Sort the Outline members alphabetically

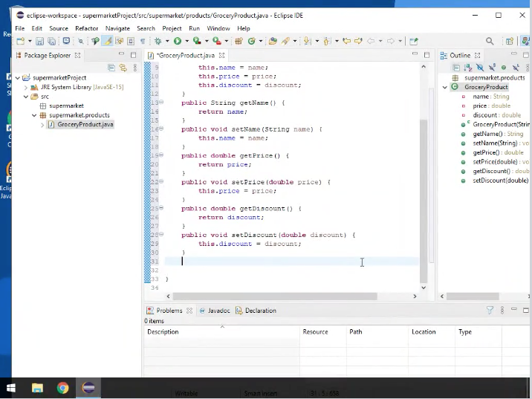click(468, 68)
